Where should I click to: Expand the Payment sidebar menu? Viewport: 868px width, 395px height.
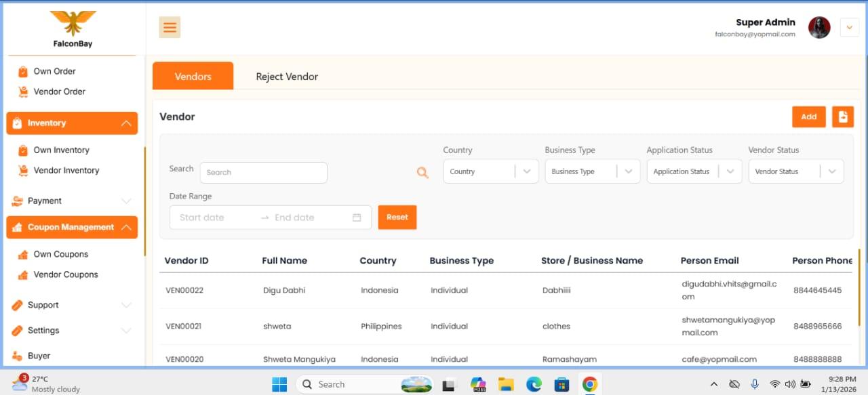[72, 201]
